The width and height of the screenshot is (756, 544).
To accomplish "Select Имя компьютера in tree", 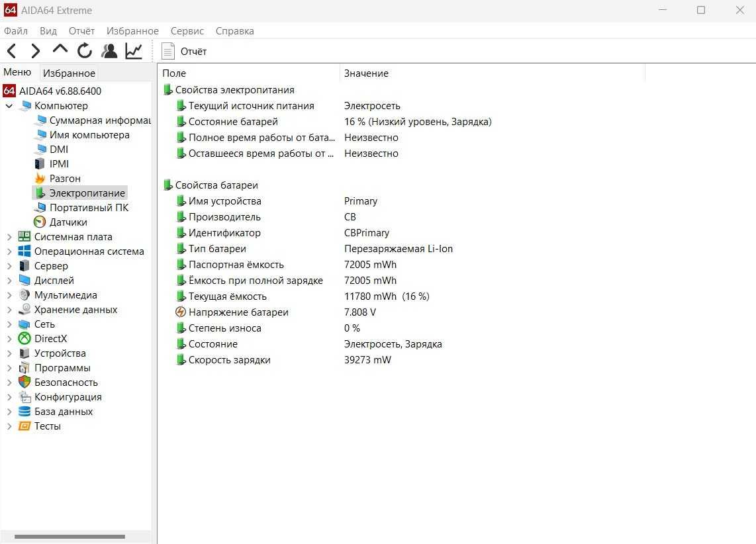I will click(89, 135).
